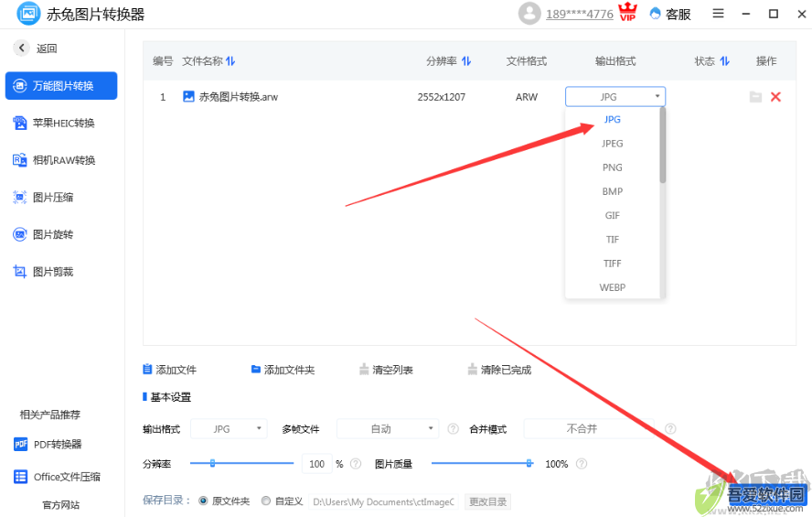
Task: Open the 相机RAW转换 section
Action: (54, 160)
